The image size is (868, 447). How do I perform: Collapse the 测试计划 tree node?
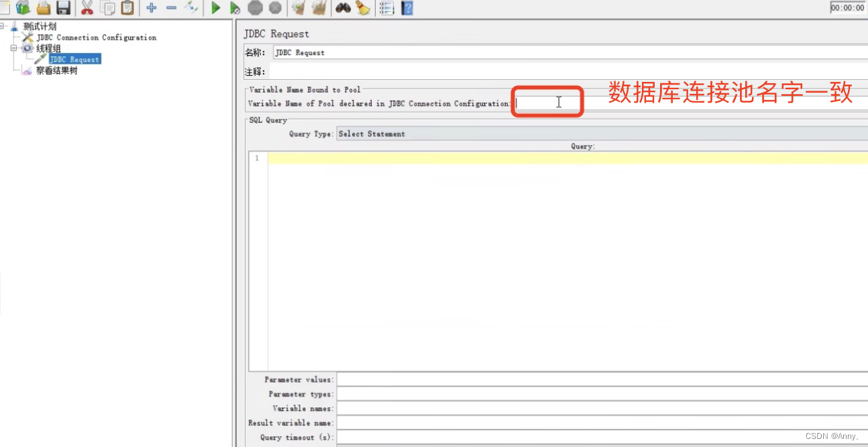point(3,27)
